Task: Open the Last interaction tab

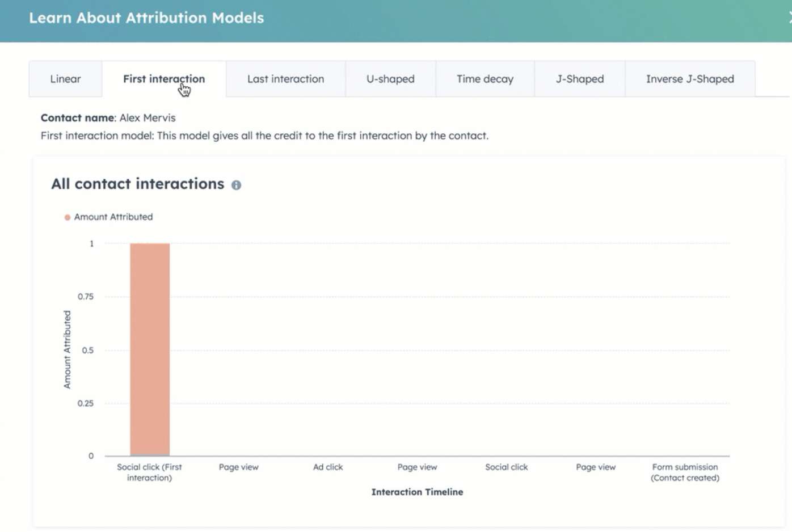Action: coord(285,79)
